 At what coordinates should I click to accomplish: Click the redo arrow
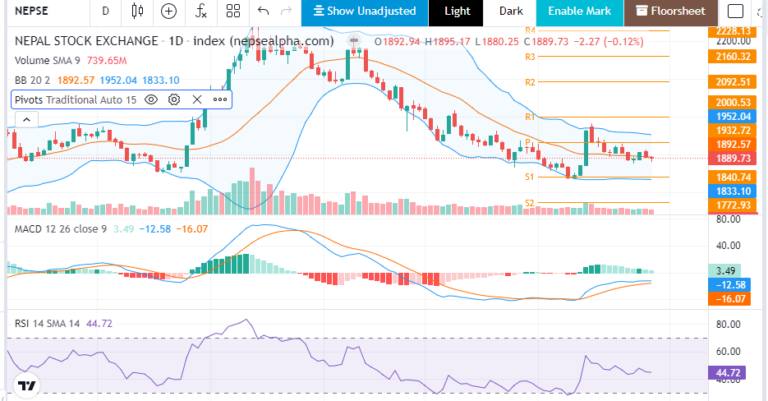287,11
